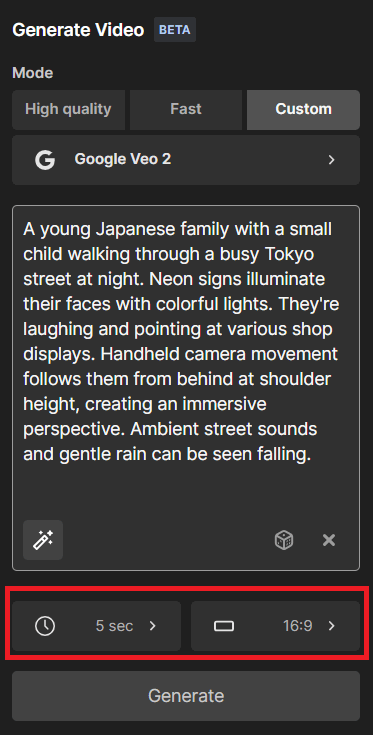Viewport: 373px width, 735px height.
Task: Click the clock duration icon
Action: click(x=45, y=626)
